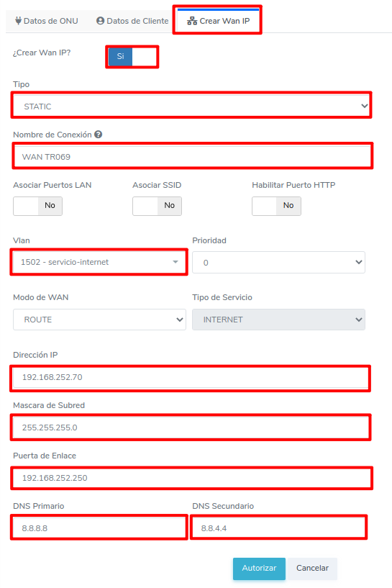The height and width of the screenshot is (588, 392).
Task: Click the network icon on Crear Wan IP
Action: [192, 21]
